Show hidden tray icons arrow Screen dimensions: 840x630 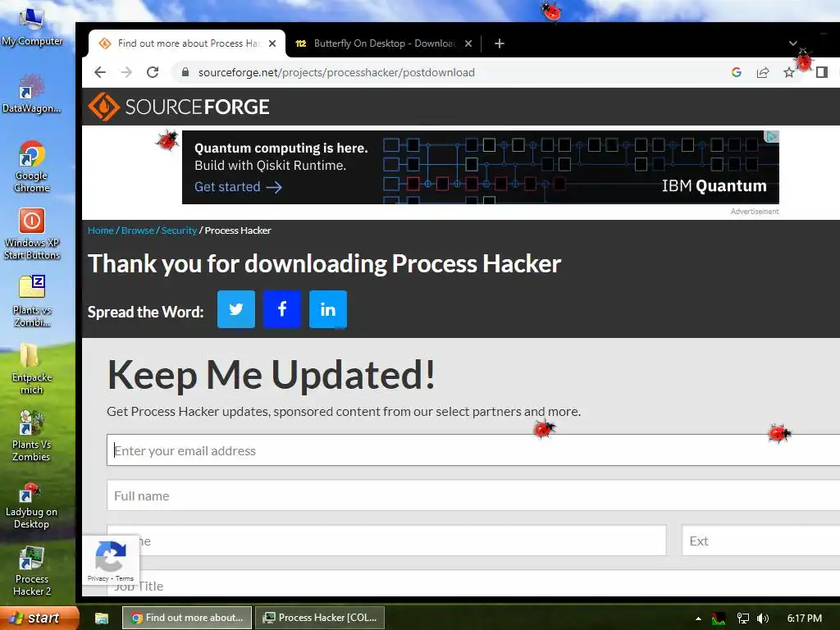tap(698, 619)
